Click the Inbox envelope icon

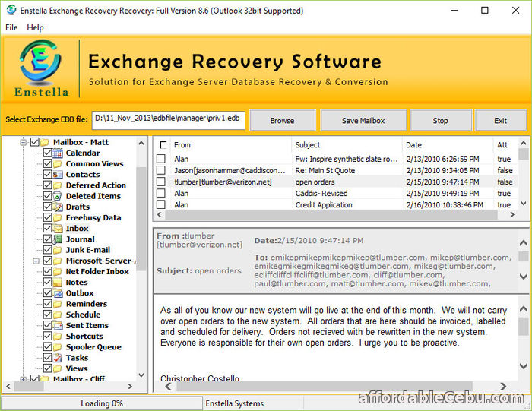coord(58,228)
